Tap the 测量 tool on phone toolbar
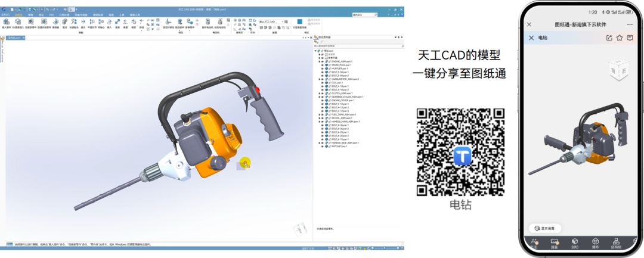This screenshot has height=258, width=644. coord(553,244)
